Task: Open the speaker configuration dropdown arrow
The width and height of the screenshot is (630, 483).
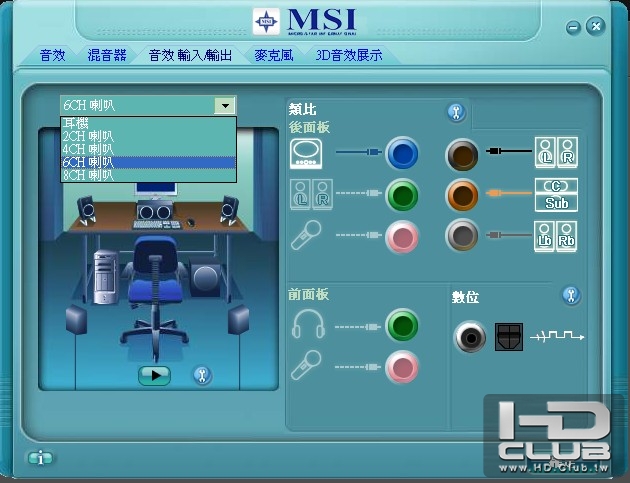Action: [x=225, y=106]
